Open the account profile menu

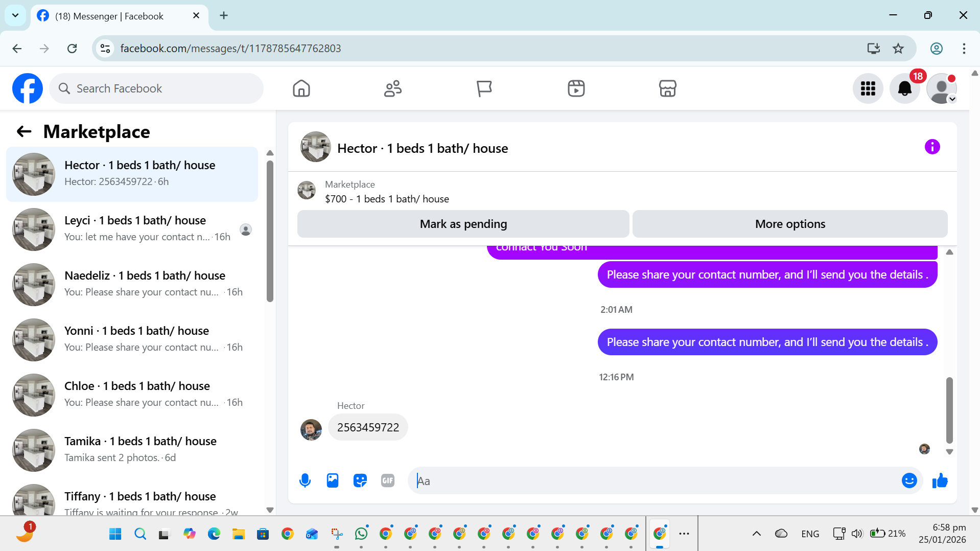(941, 88)
